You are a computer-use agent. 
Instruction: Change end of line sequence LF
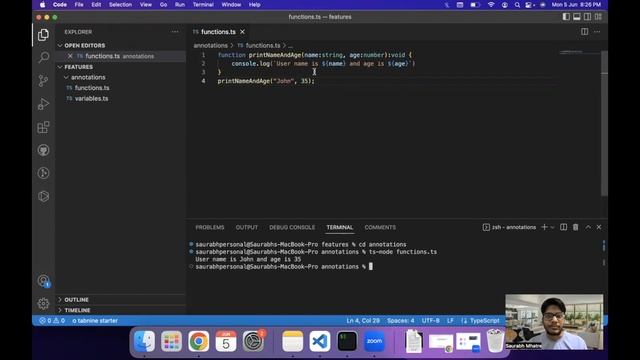coord(450,320)
